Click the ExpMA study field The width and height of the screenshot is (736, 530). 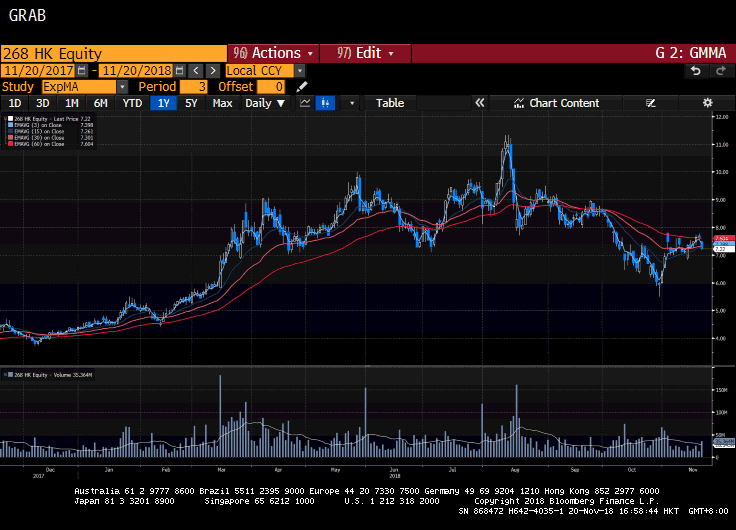(79, 87)
